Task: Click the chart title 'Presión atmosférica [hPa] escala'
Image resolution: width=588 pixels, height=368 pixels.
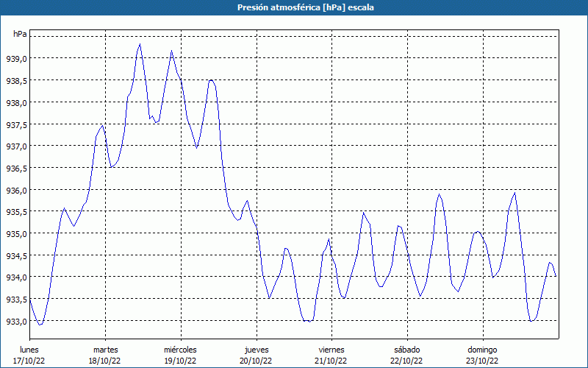Action: pos(306,7)
